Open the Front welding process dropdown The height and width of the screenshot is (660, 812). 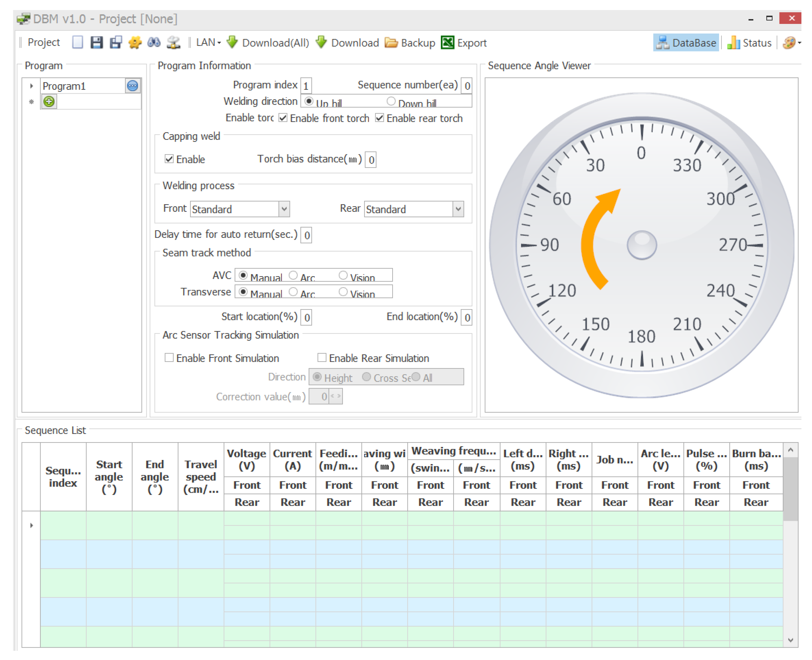(x=284, y=209)
